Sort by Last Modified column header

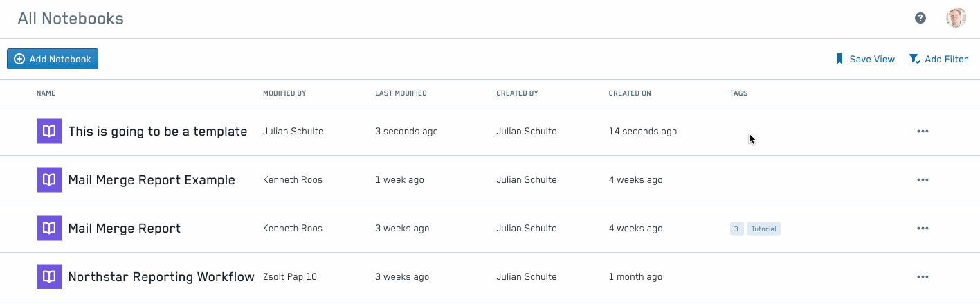click(401, 93)
